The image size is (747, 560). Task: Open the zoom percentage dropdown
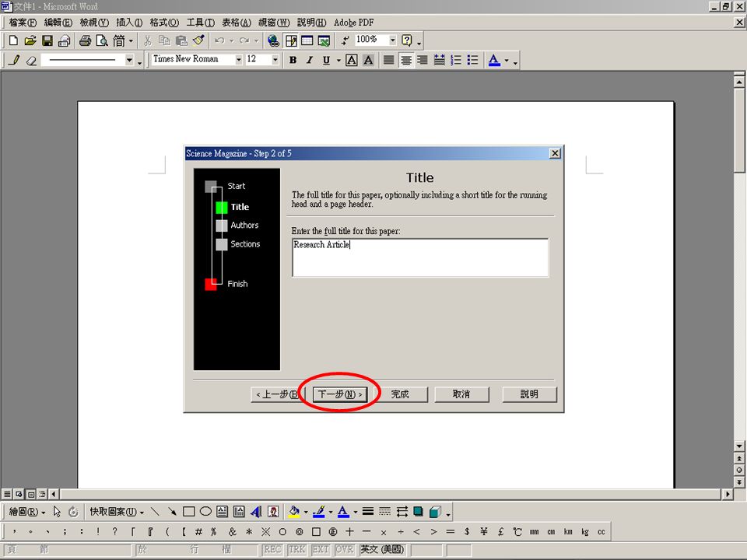pyautogui.click(x=392, y=40)
